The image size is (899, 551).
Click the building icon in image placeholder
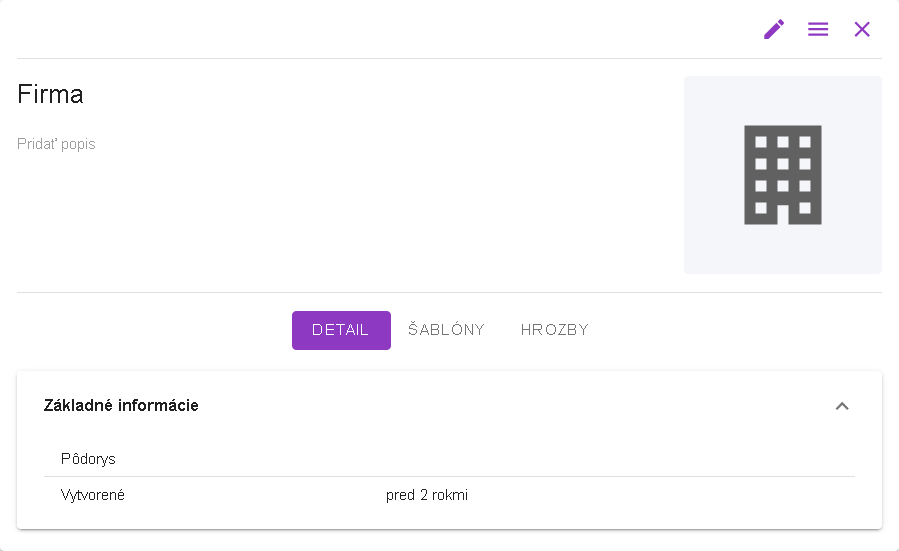coord(783,175)
